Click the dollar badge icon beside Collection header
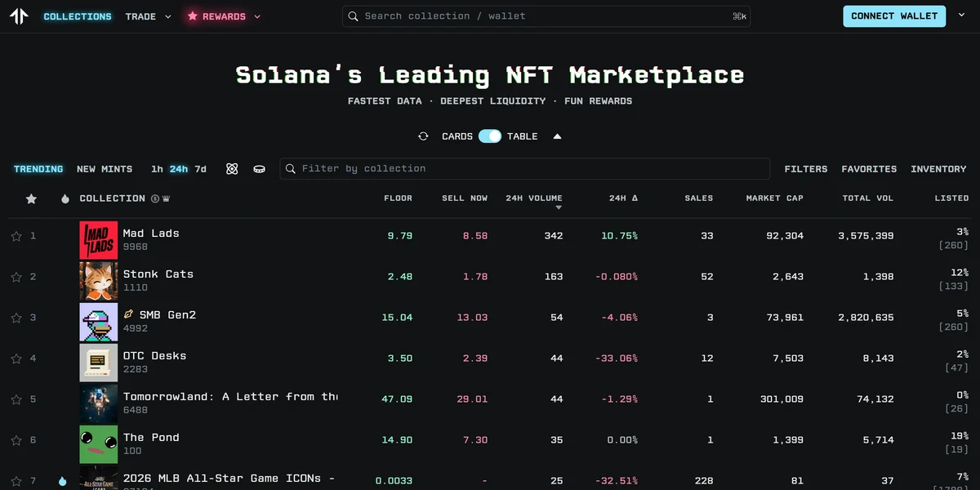 coord(154,198)
